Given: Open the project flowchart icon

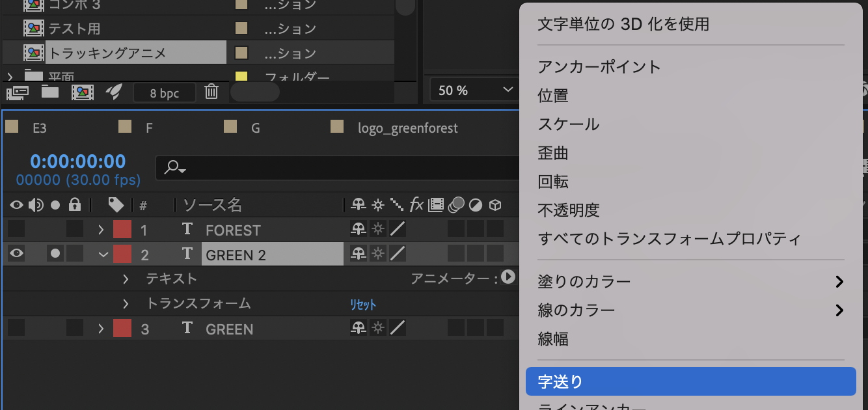Looking at the screenshot, I should pos(18,92).
